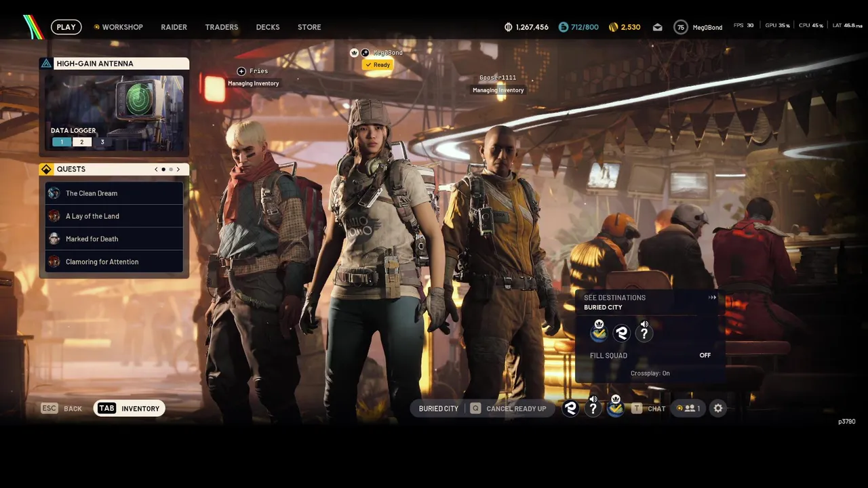Open the DECKS tab
This screenshot has height=488, width=868.
(x=268, y=27)
